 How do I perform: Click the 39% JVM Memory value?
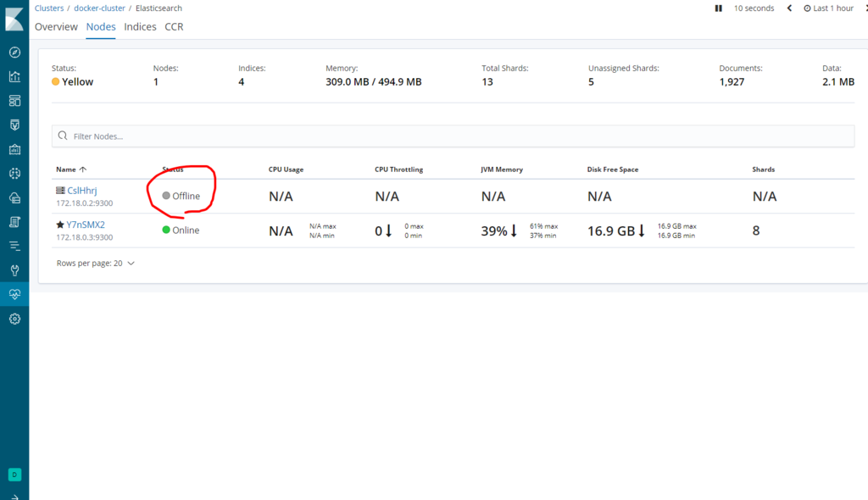click(x=494, y=231)
